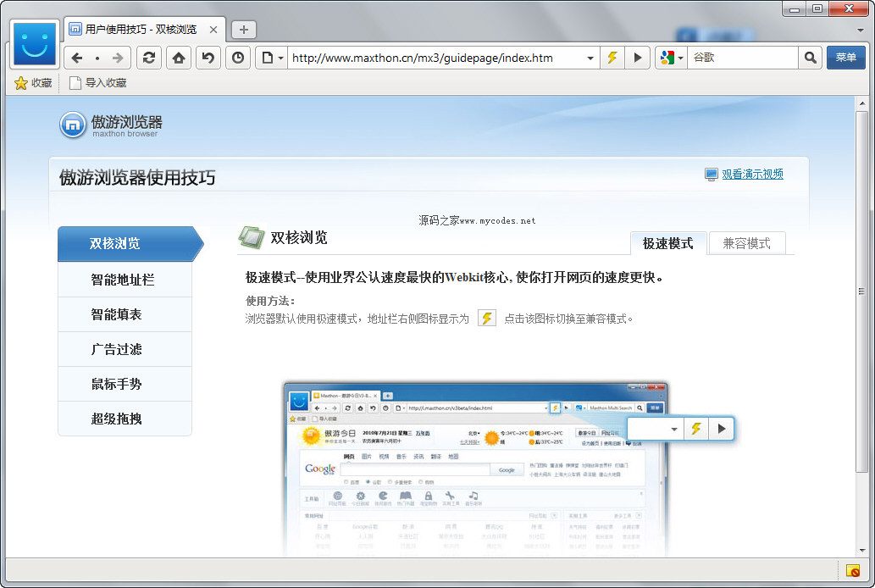Open browsing history clock icon
The width and height of the screenshot is (875, 588).
pos(238,58)
